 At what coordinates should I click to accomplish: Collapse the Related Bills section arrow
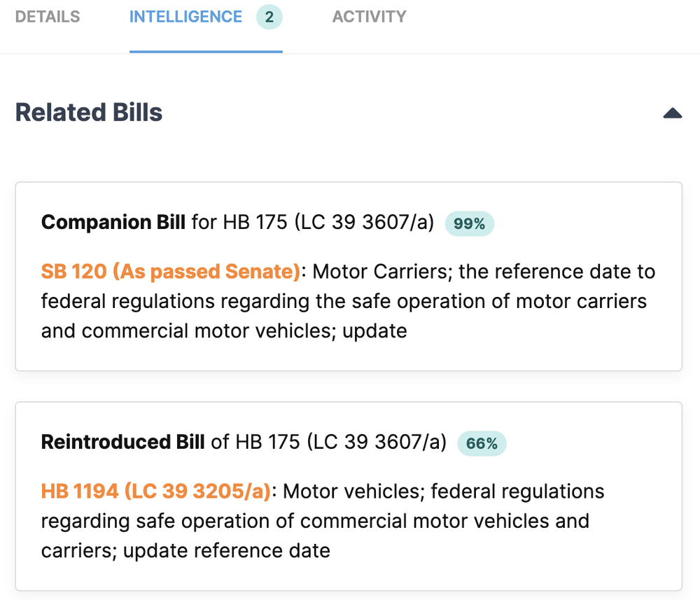click(672, 113)
